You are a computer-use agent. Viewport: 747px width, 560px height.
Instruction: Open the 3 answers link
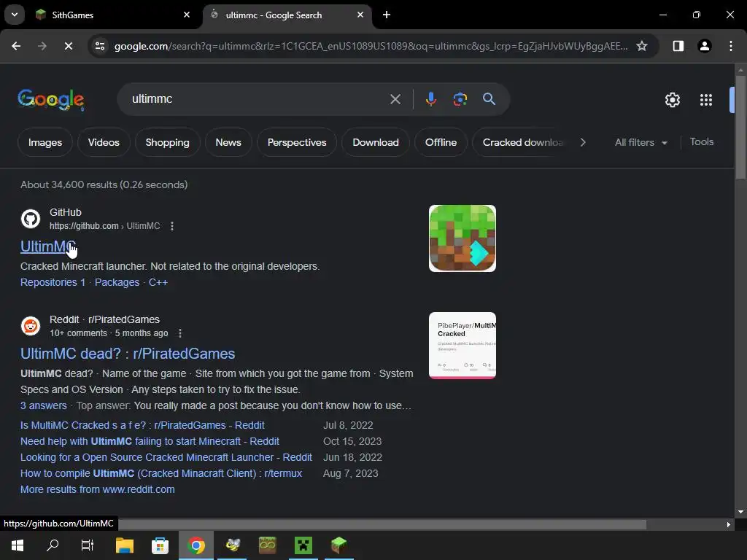[43, 405]
